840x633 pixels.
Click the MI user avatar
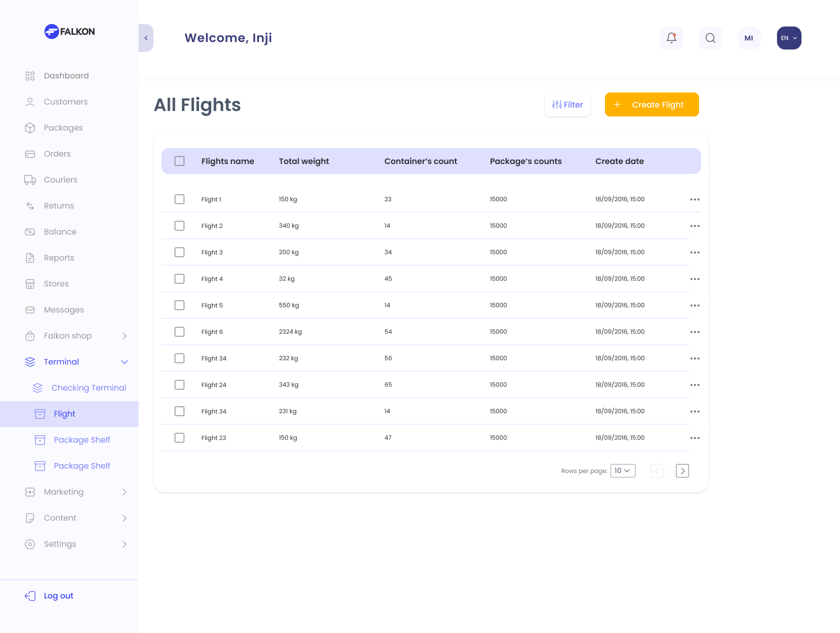pos(748,38)
